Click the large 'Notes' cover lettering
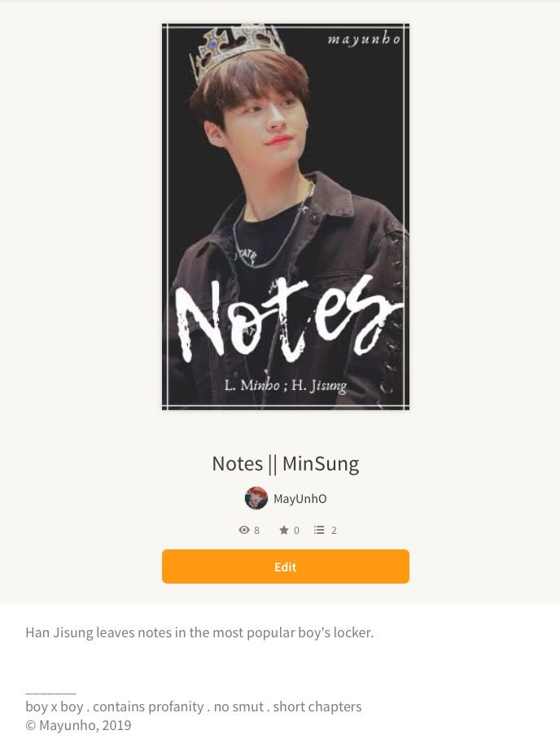The image size is (560, 739). [288, 317]
